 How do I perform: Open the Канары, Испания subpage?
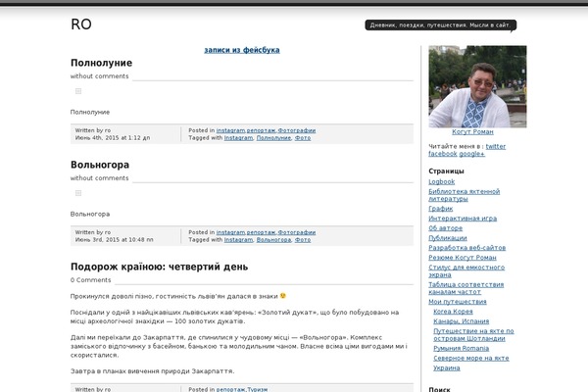pos(462,321)
